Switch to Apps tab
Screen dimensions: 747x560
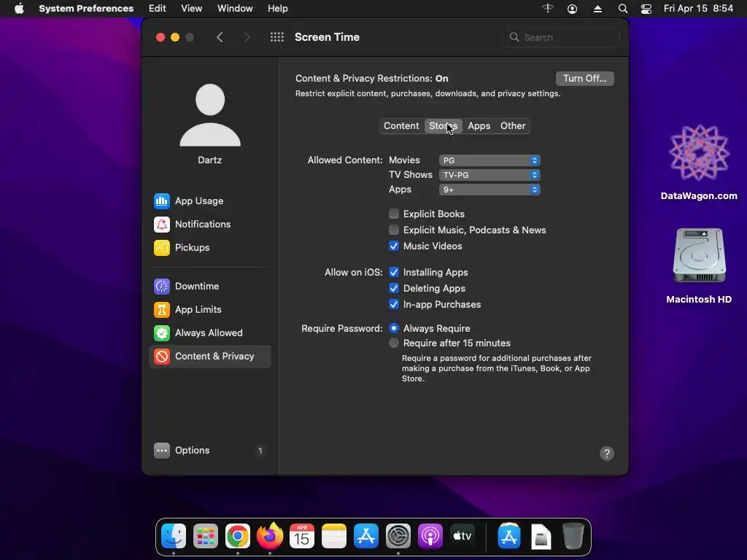tap(479, 126)
